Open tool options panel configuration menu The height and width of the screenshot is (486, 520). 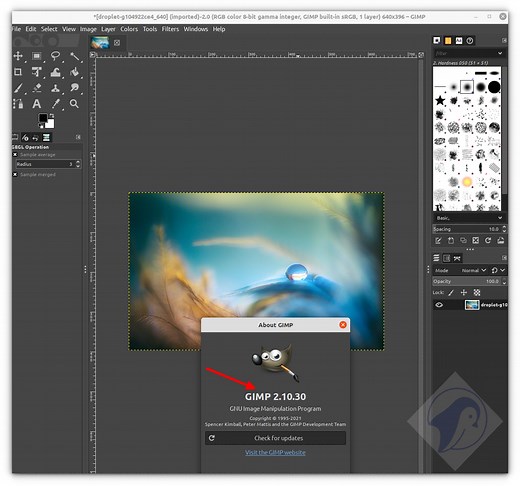pyautogui.click(x=78, y=137)
